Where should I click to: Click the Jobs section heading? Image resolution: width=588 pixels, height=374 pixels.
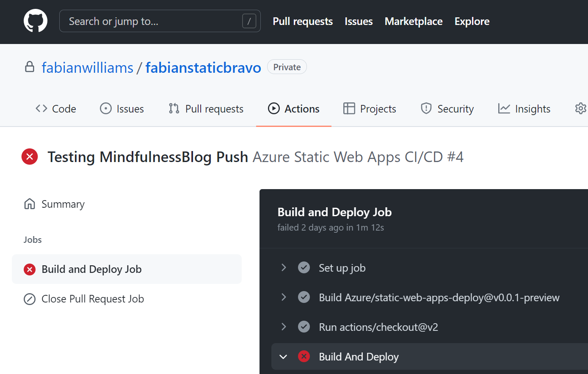point(33,239)
